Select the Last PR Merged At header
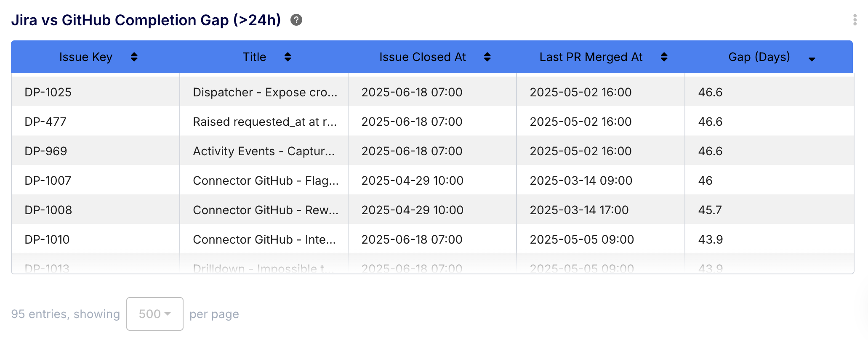The width and height of the screenshot is (868, 340). click(x=591, y=57)
